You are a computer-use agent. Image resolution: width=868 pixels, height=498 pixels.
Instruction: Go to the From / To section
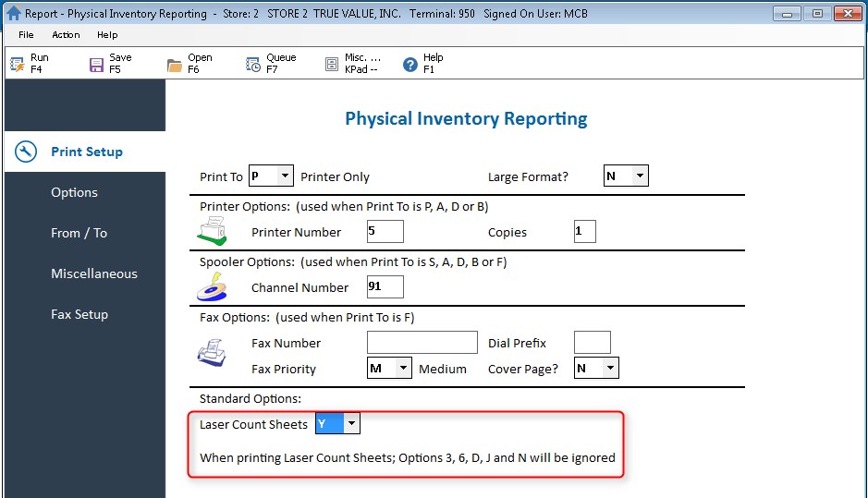click(x=79, y=233)
